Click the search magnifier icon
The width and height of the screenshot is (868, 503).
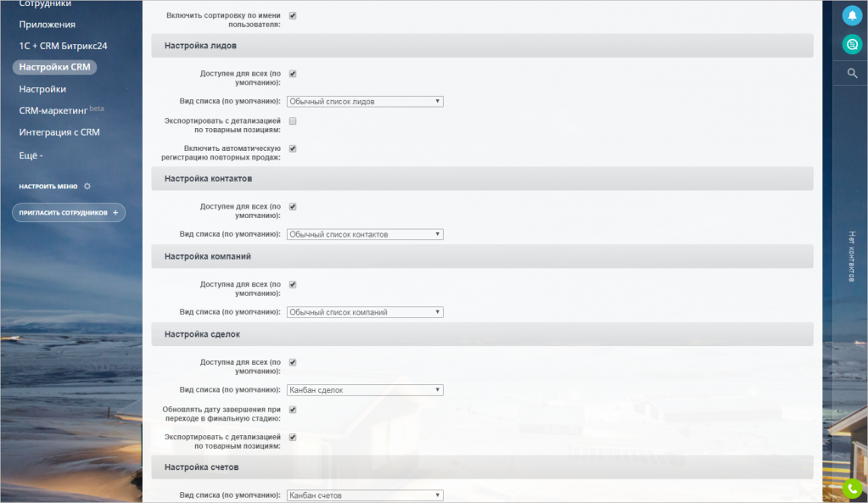tap(852, 74)
